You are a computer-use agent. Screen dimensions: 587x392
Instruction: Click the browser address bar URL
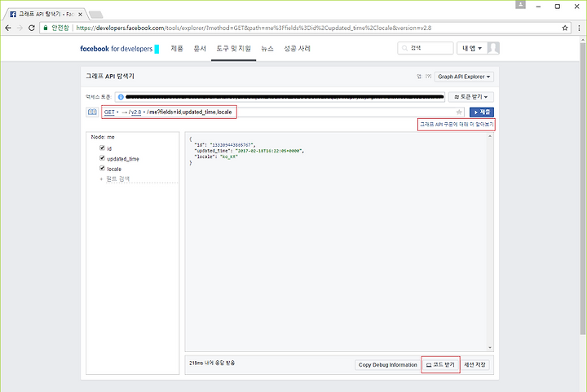254,28
